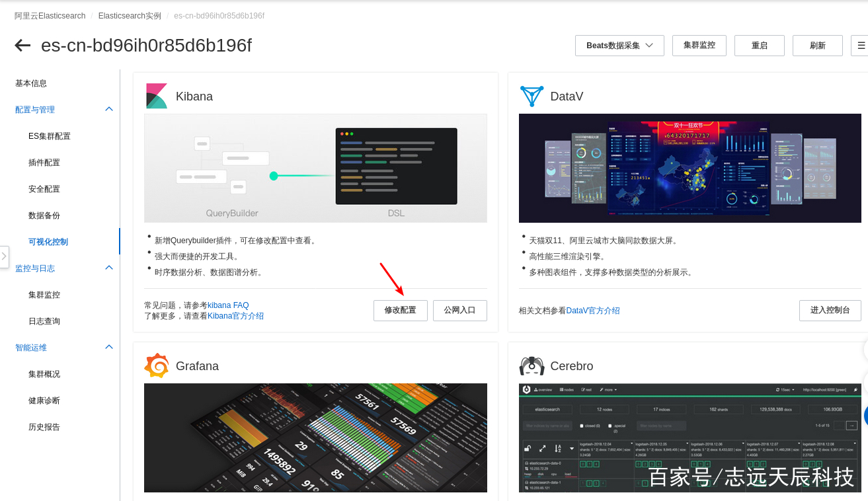Open 历史报告 in the sidebar
The image size is (868, 501).
tap(44, 427)
